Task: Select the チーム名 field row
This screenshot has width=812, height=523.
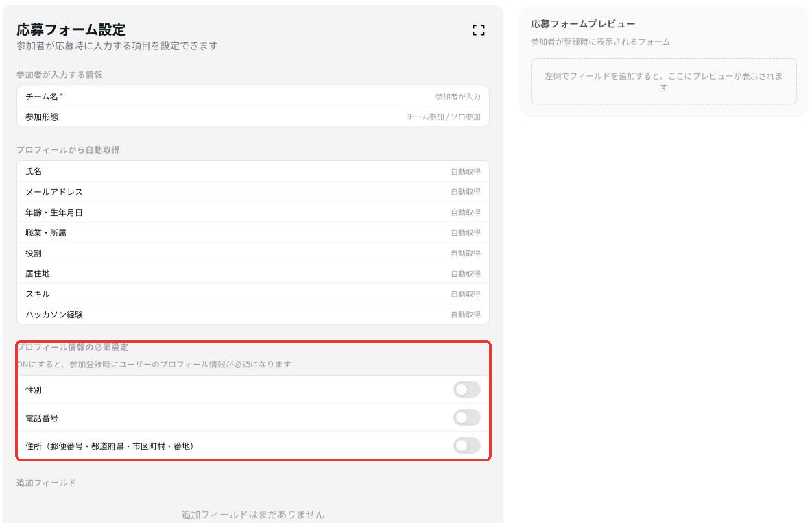Action: [252, 97]
